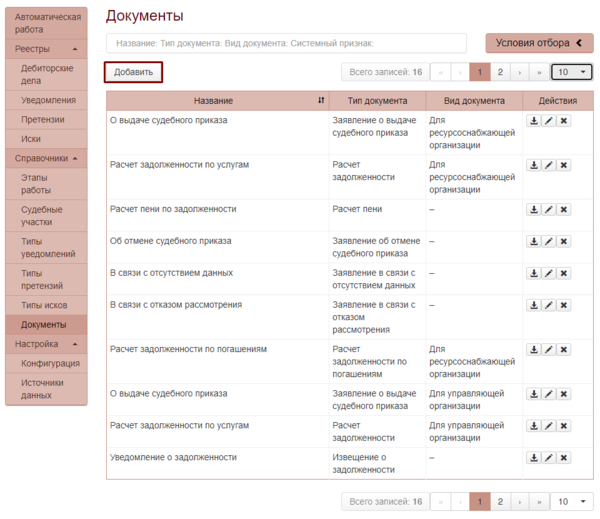Go to page 2 in top pagination
This screenshot has height=519, width=600.
500,72
